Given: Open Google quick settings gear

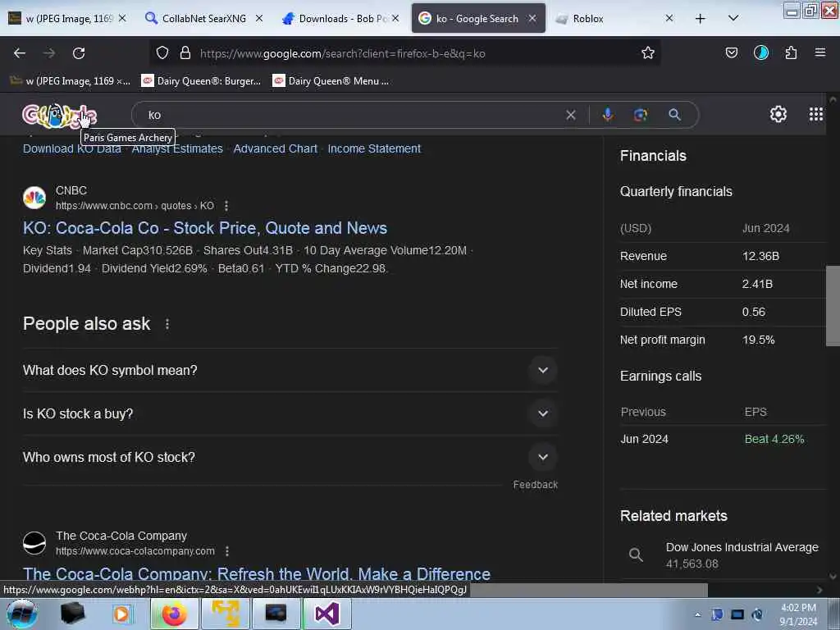Looking at the screenshot, I should click(778, 114).
